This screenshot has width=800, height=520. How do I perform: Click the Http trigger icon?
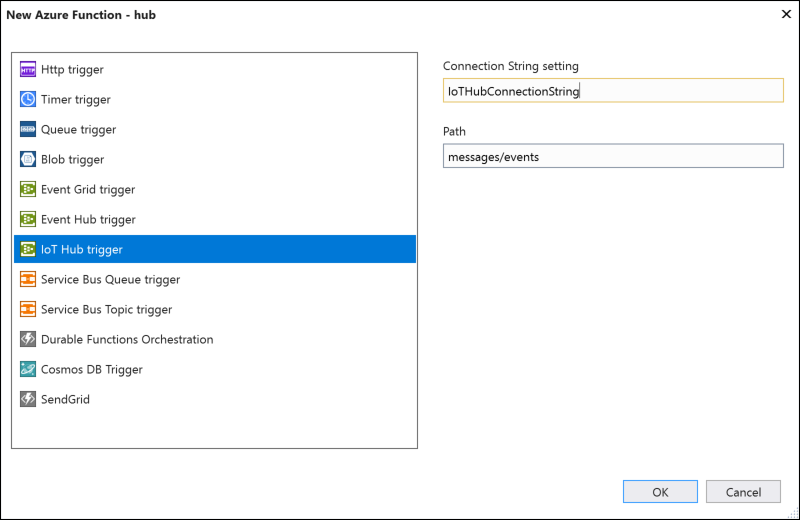[x=28, y=69]
